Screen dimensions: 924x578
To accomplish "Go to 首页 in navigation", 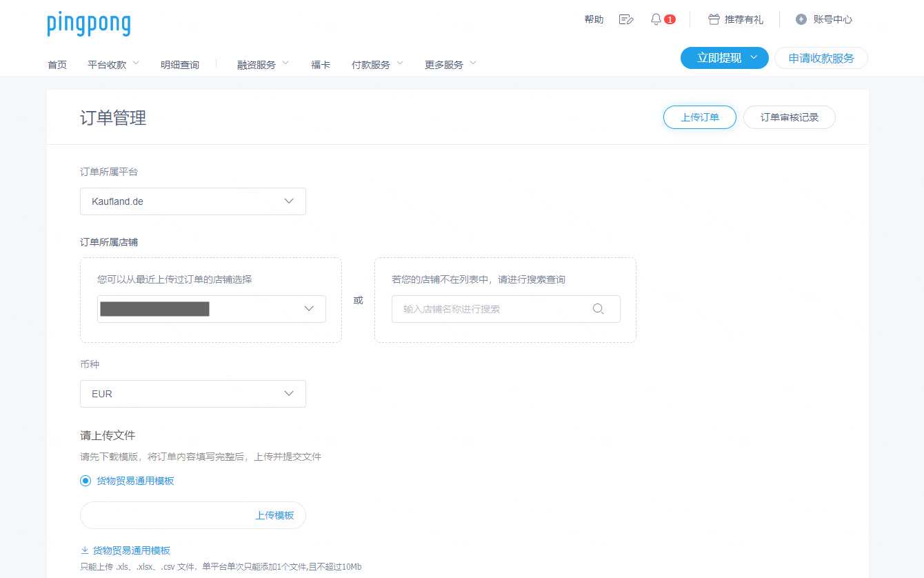I will 57,64.
